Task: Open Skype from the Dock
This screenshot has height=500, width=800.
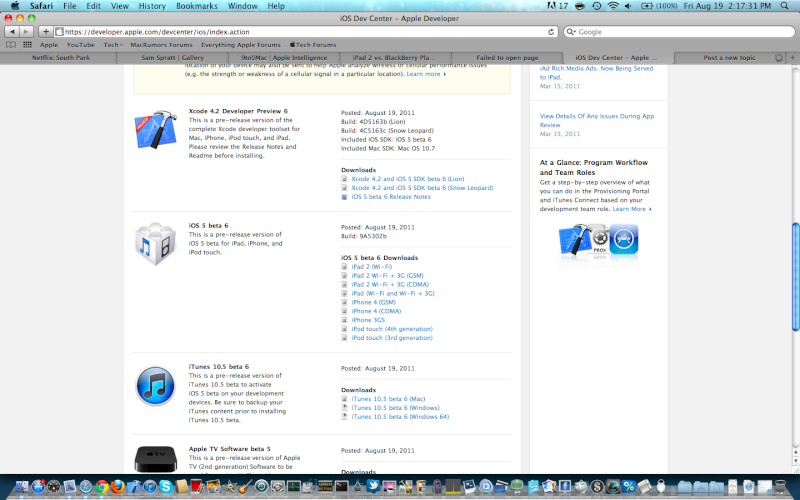Action: coord(166,487)
